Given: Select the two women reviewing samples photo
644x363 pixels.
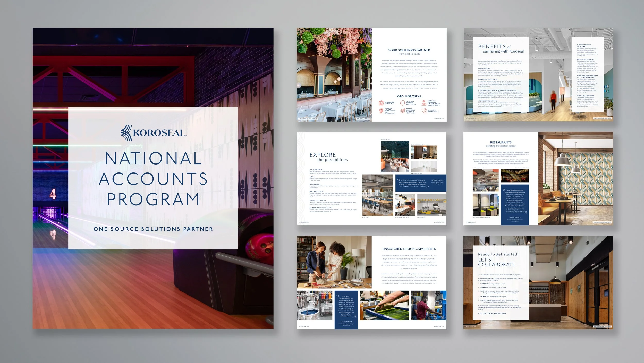Looking at the screenshot, I should pos(334,262).
